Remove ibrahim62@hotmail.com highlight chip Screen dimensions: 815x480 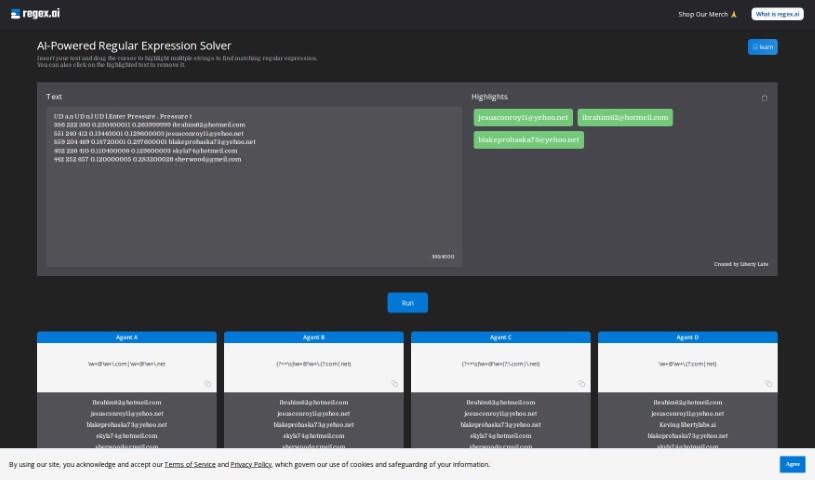[x=625, y=118]
